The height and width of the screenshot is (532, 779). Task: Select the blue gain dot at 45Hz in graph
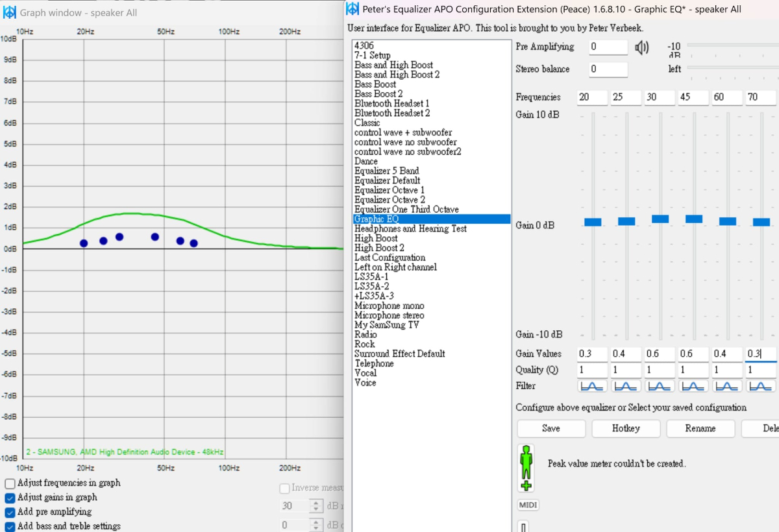[x=155, y=237]
